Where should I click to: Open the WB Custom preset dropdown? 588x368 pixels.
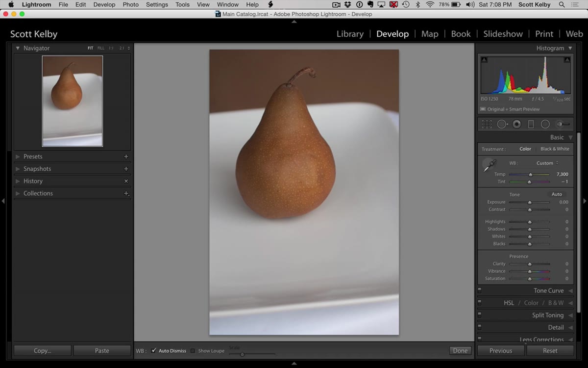click(547, 163)
